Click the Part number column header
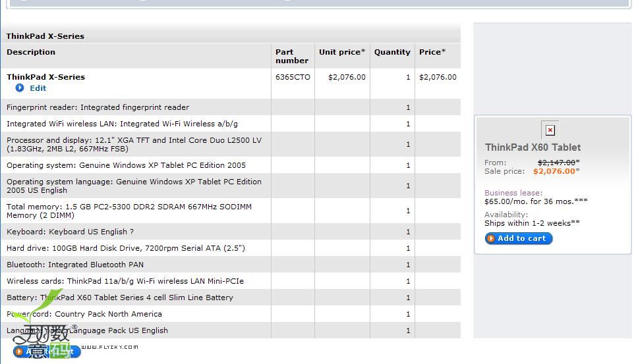The image size is (634, 364). point(291,56)
